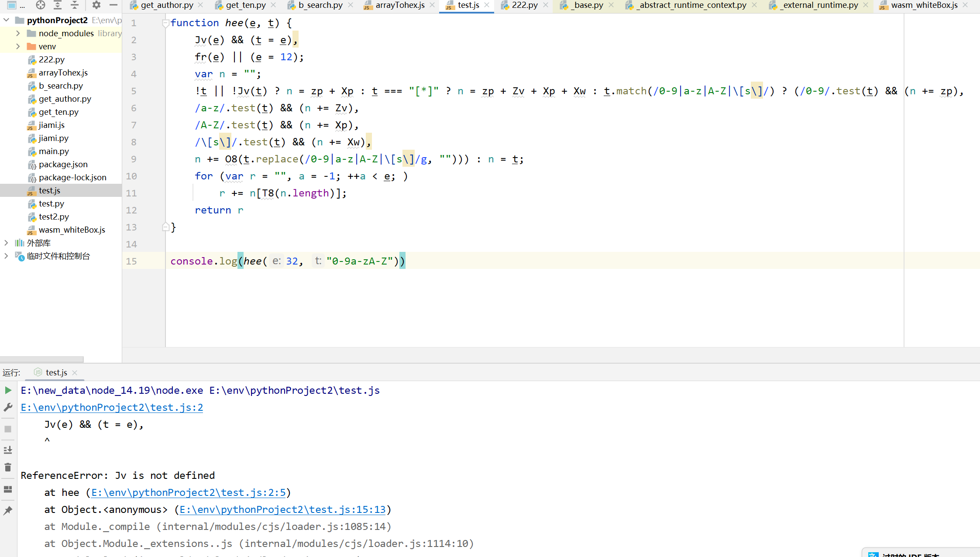Click the scroll to end icon

point(8,450)
